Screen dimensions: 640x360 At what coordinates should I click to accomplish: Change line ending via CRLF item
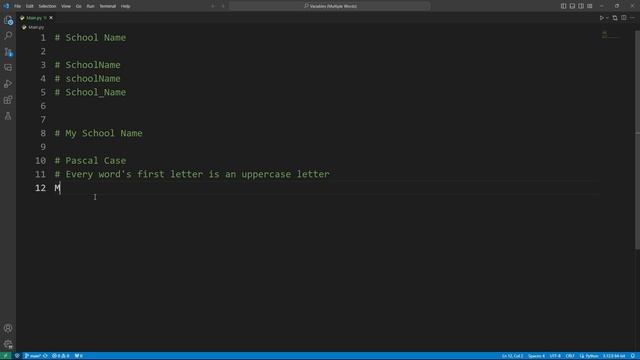point(570,356)
